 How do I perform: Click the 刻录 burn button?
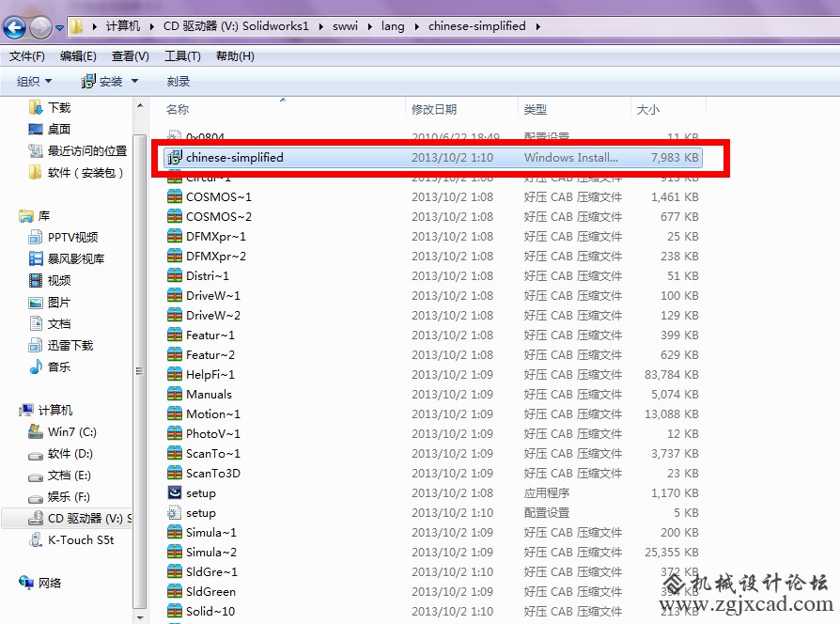pyautogui.click(x=179, y=82)
